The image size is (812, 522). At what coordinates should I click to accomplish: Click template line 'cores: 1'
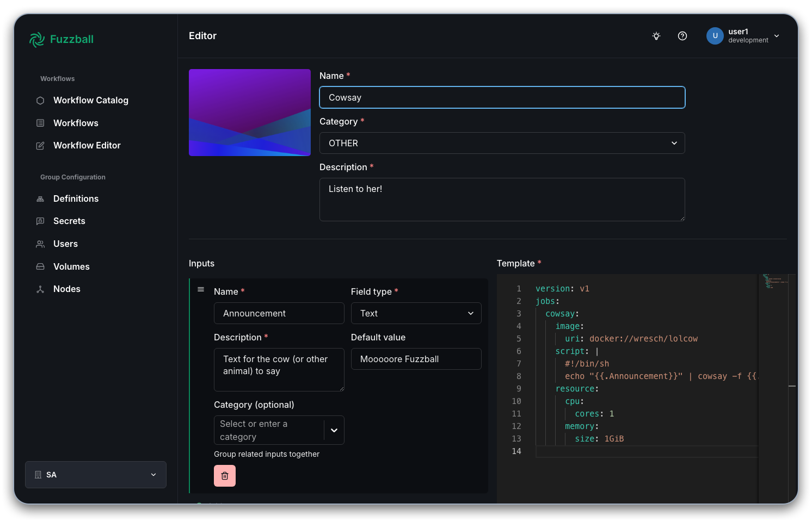tap(594, 414)
